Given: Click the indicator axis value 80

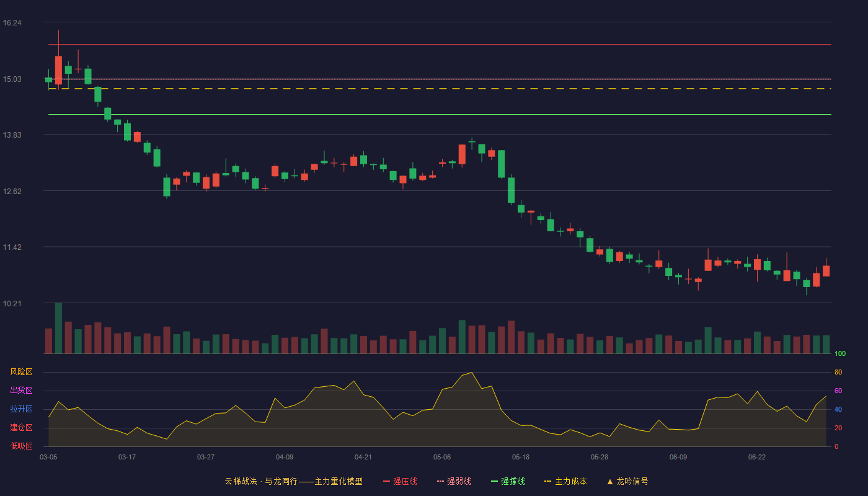Looking at the screenshot, I should pos(838,373).
